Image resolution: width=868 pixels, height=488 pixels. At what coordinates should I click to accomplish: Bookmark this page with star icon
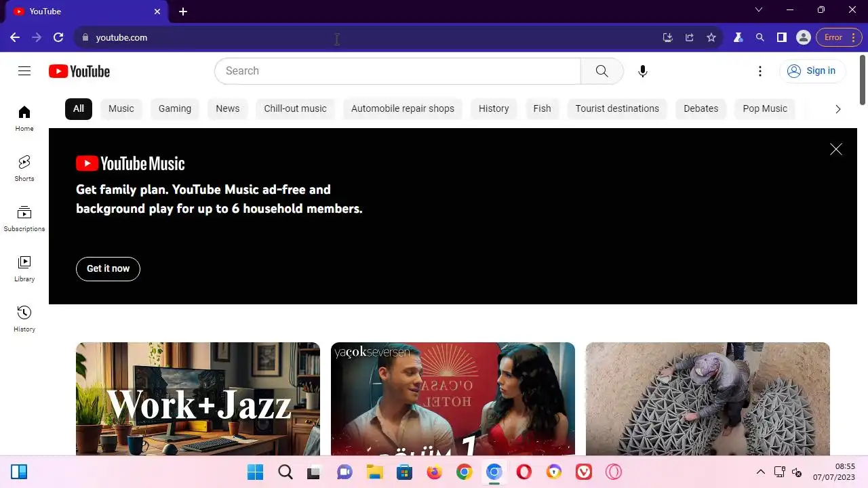(711, 37)
